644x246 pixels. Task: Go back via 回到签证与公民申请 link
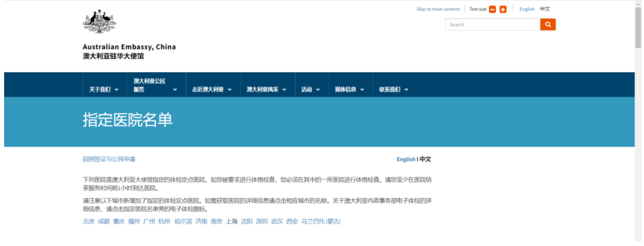click(x=109, y=159)
